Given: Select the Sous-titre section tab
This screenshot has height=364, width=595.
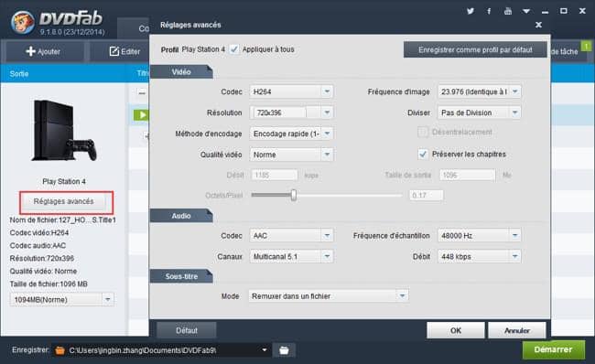Looking at the screenshot, I should (x=181, y=276).
